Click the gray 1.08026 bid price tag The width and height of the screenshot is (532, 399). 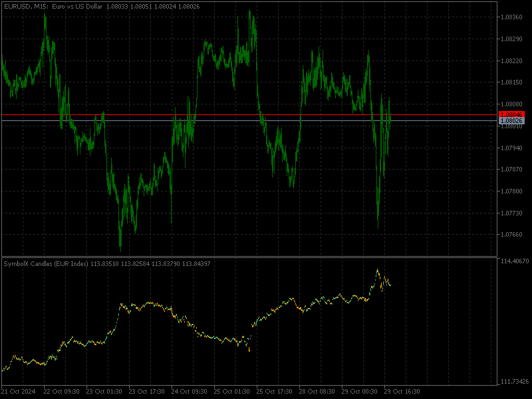(x=512, y=121)
